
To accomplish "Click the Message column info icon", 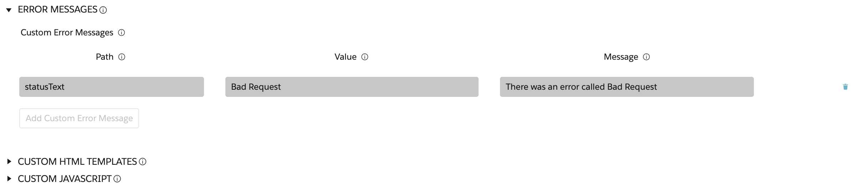I will pos(647,57).
